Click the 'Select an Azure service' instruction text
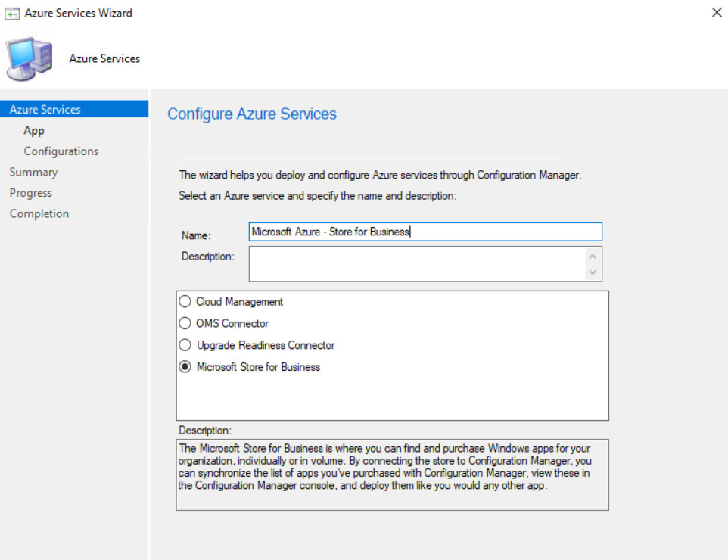Viewport: 728px width, 560px height. (x=318, y=196)
